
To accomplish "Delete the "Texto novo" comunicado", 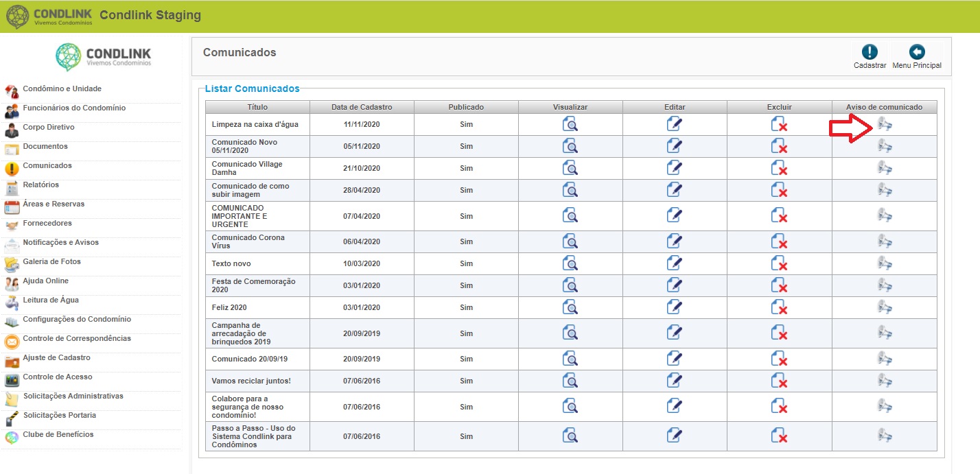I will [779, 263].
